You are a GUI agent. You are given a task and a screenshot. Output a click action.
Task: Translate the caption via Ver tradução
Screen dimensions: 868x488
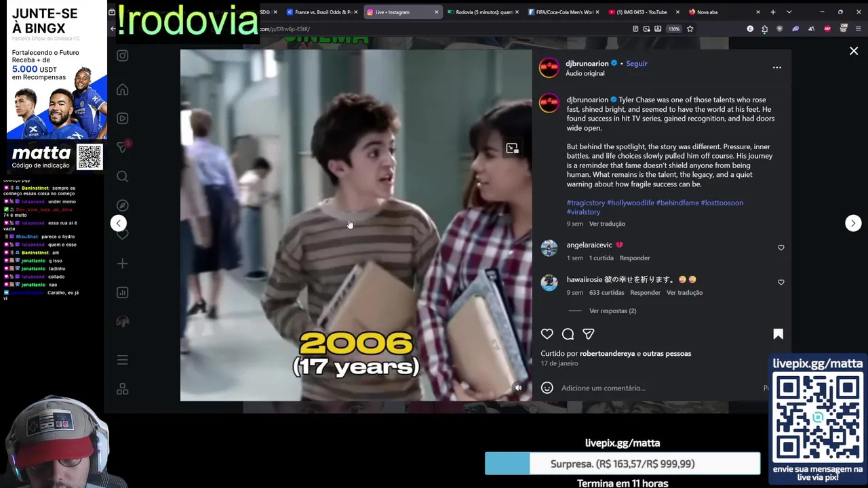coord(607,224)
